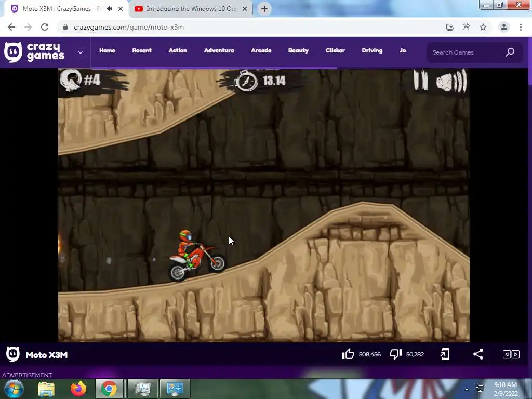The width and height of the screenshot is (532, 399).
Task: Launch Firefox from taskbar
Action: [78, 389]
